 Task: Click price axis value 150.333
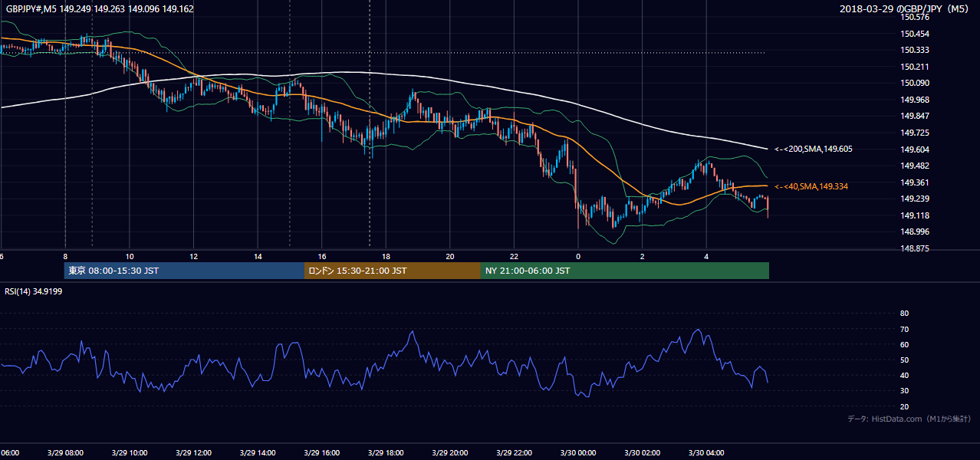[x=914, y=51]
